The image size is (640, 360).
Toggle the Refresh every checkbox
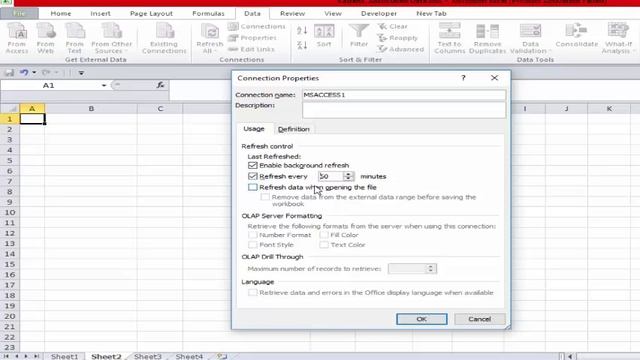coord(253,176)
